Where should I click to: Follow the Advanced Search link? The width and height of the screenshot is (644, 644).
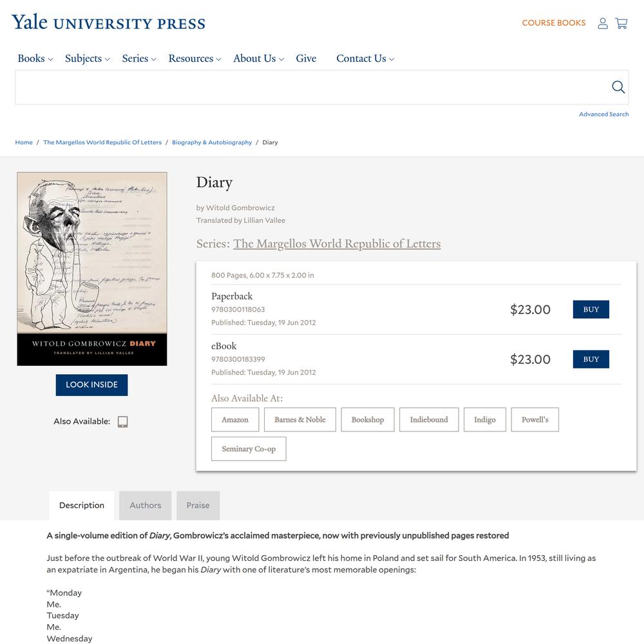(x=604, y=114)
